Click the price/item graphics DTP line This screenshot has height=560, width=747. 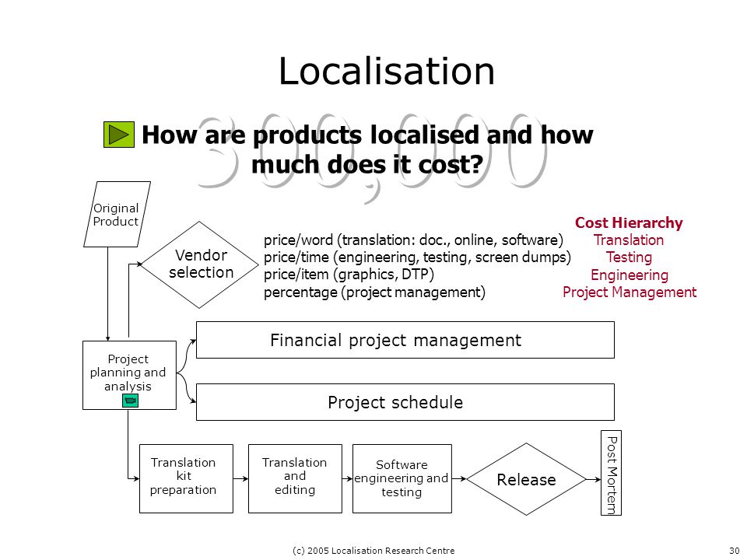349,275
